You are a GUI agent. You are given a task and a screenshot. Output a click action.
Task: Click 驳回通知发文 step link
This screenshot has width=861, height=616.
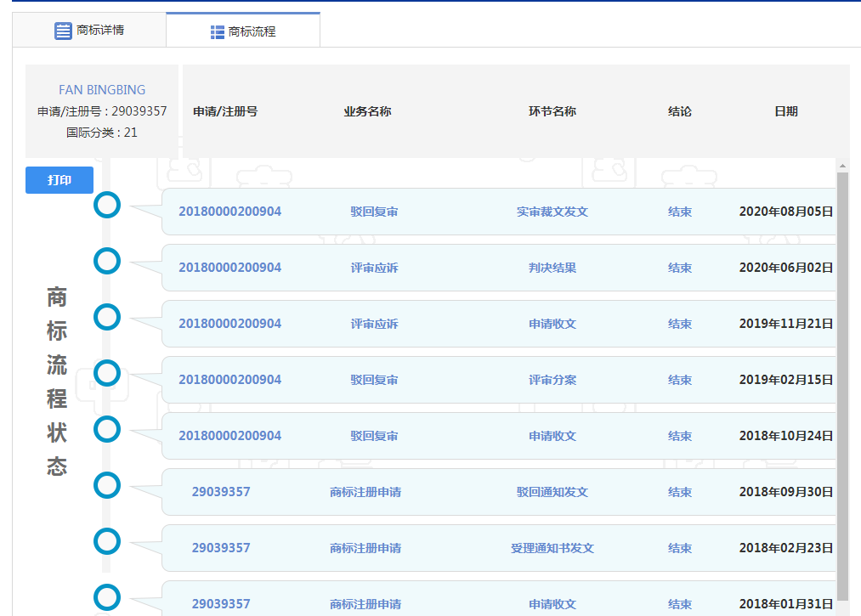click(552, 492)
